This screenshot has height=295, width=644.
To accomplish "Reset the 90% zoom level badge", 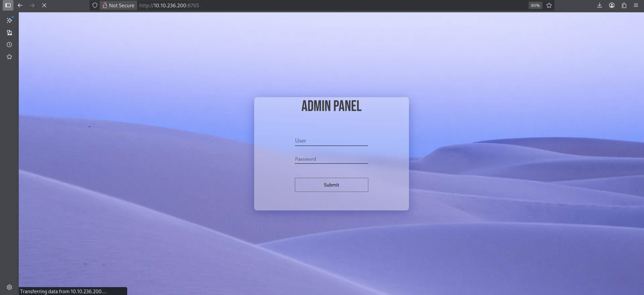I will [x=535, y=5].
